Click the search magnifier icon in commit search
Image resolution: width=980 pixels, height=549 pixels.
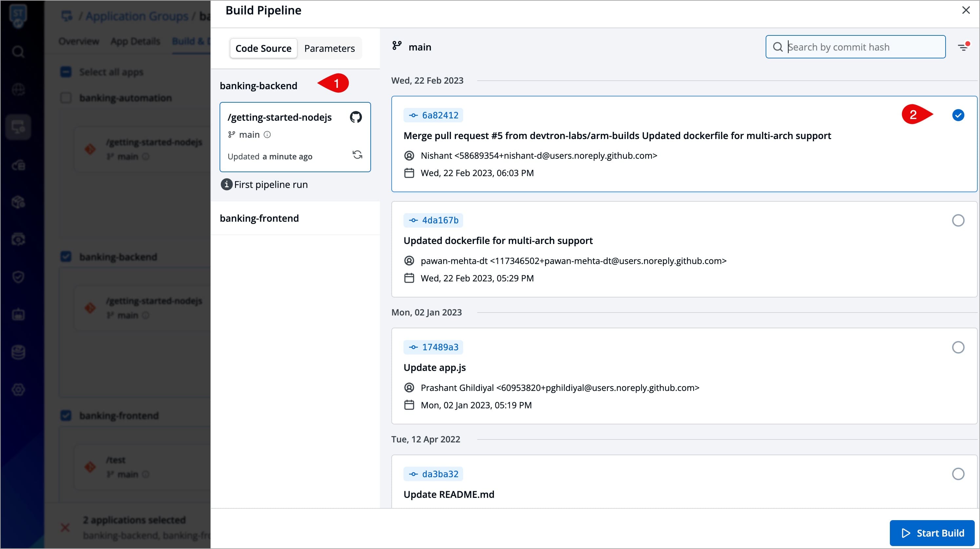pyautogui.click(x=777, y=47)
